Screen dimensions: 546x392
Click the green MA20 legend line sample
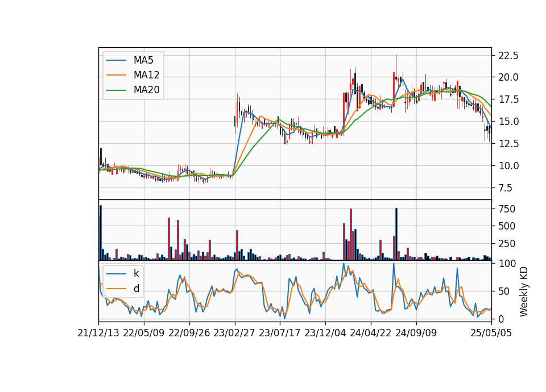click(116, 90)
